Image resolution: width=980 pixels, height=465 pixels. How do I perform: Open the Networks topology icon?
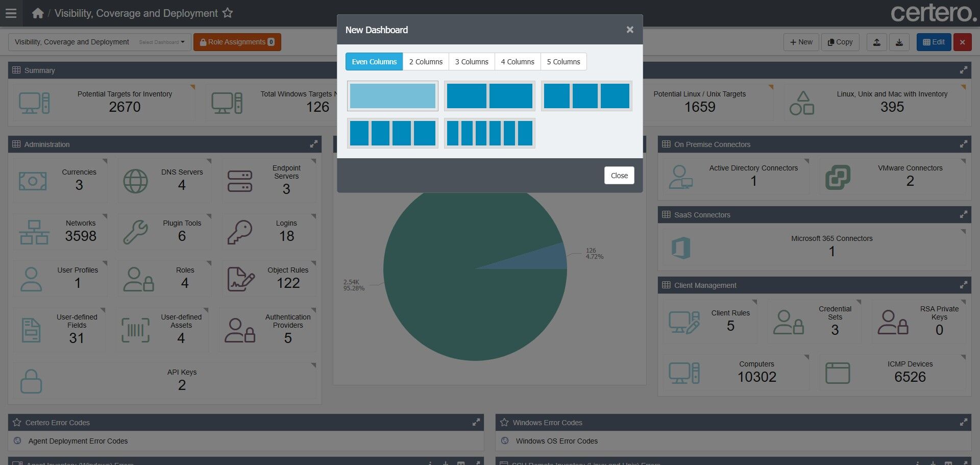34,232
